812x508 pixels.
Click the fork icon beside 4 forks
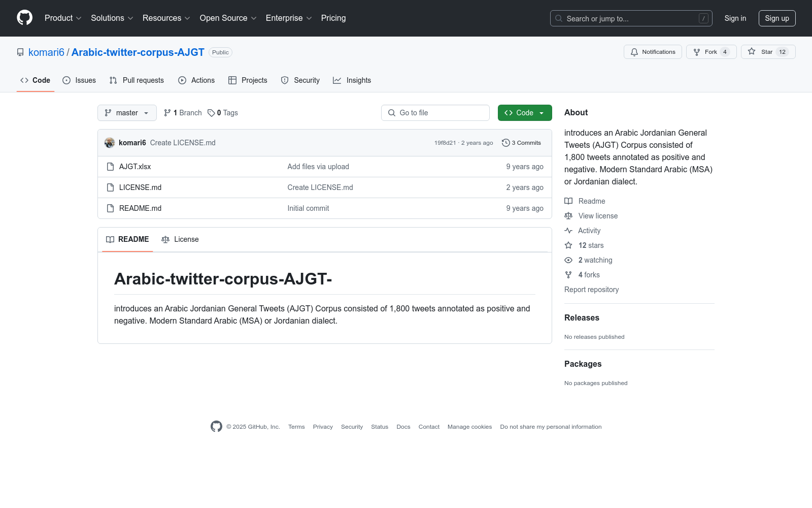568,275
